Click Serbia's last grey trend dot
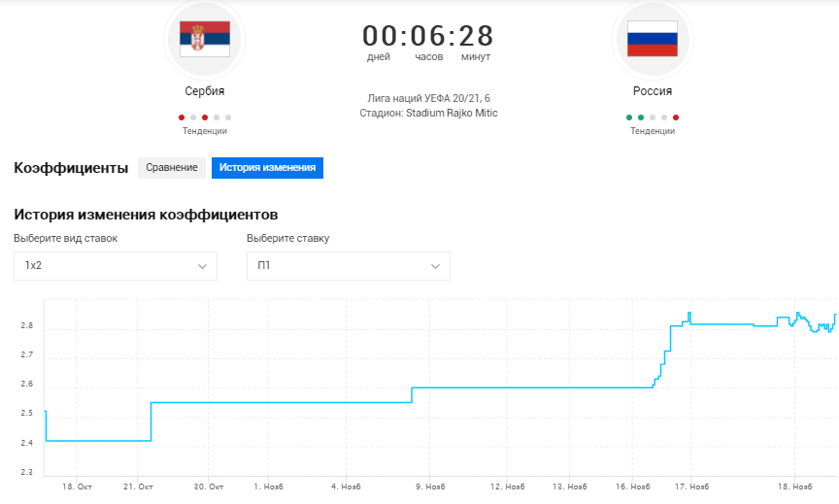The image size is (839, 504). pyautogui.click(x=228, y=118)
